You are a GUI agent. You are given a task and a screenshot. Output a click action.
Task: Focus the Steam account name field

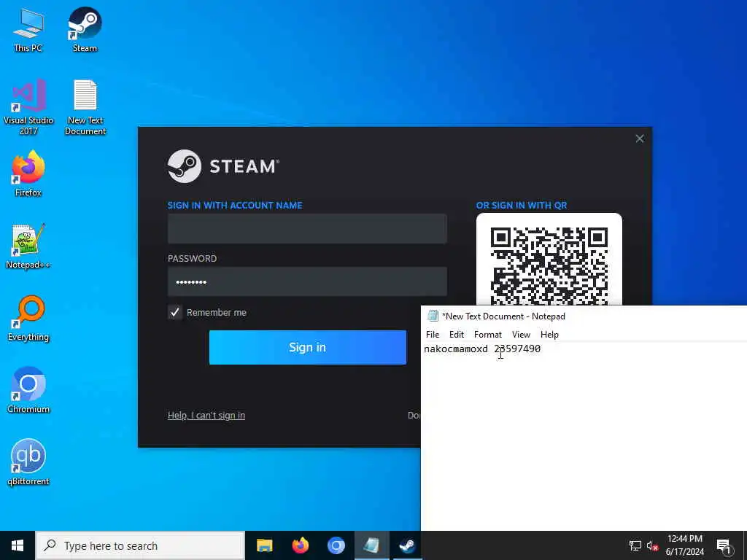pos(307,228)
